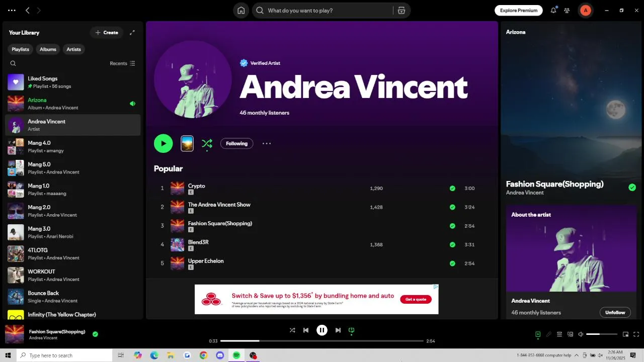Open Spotify Home via house icon
Image resolution: width=644 pixels, height=362 pixels.
click(241, 11)
